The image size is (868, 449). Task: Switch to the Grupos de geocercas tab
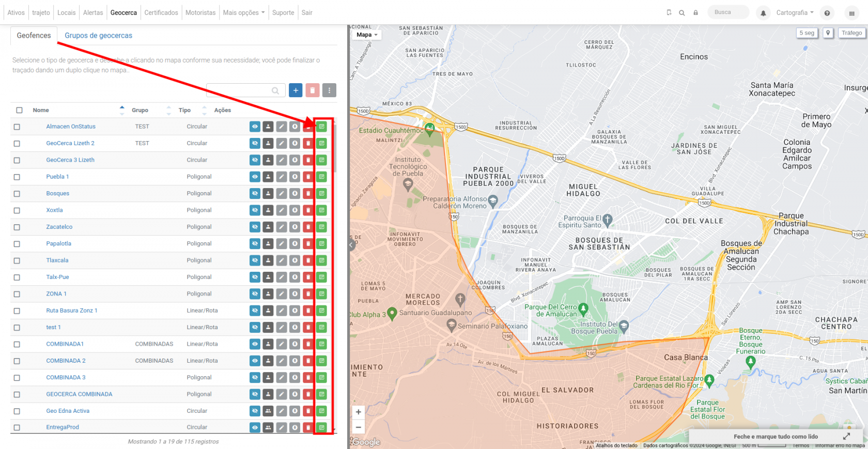coord(98,36)
